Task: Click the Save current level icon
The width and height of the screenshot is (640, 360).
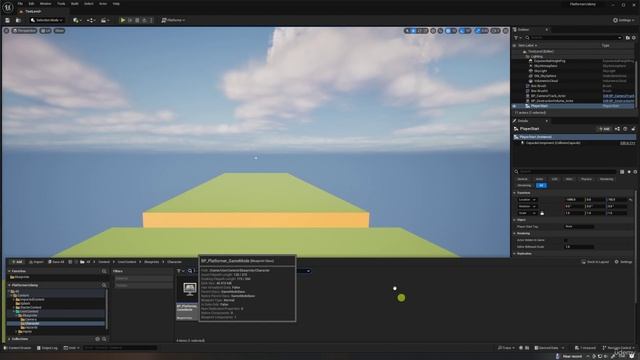Action: 7,20
